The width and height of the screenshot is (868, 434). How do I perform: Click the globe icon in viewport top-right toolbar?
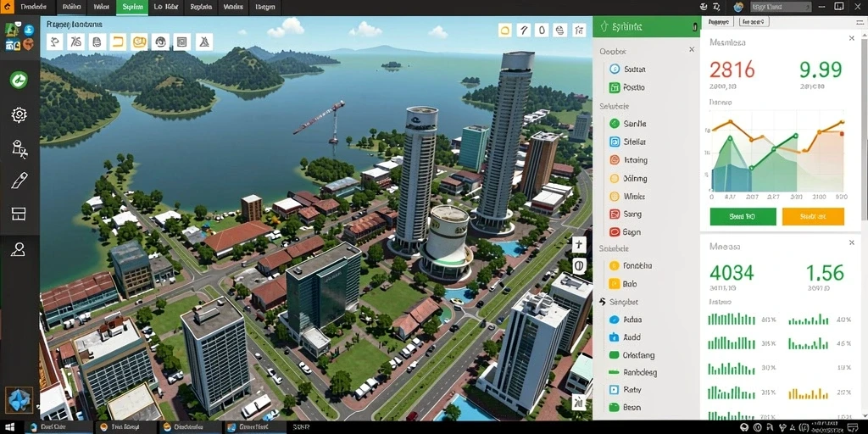(560, 31)
